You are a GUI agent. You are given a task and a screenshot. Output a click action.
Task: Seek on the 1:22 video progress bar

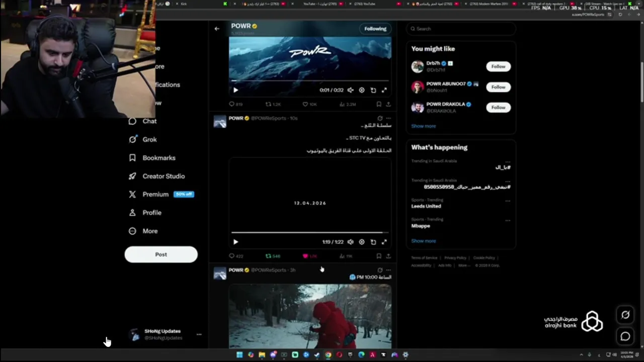click(x=310, y=232)
